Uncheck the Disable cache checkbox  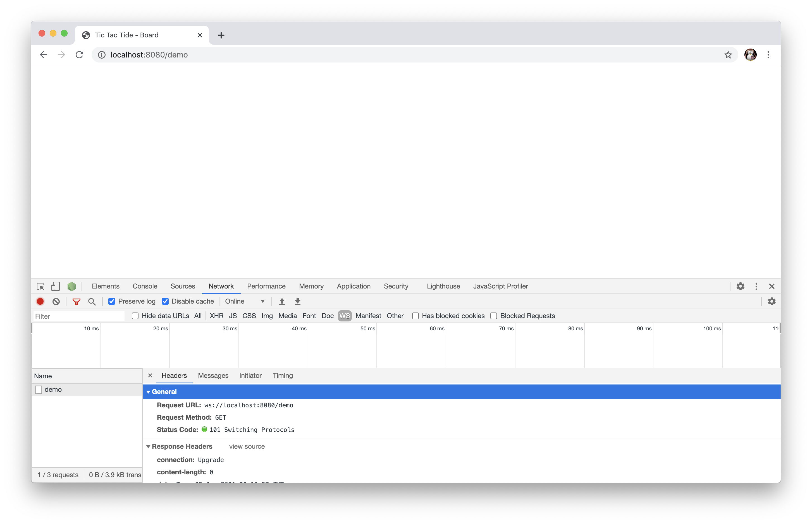[165, 301]
